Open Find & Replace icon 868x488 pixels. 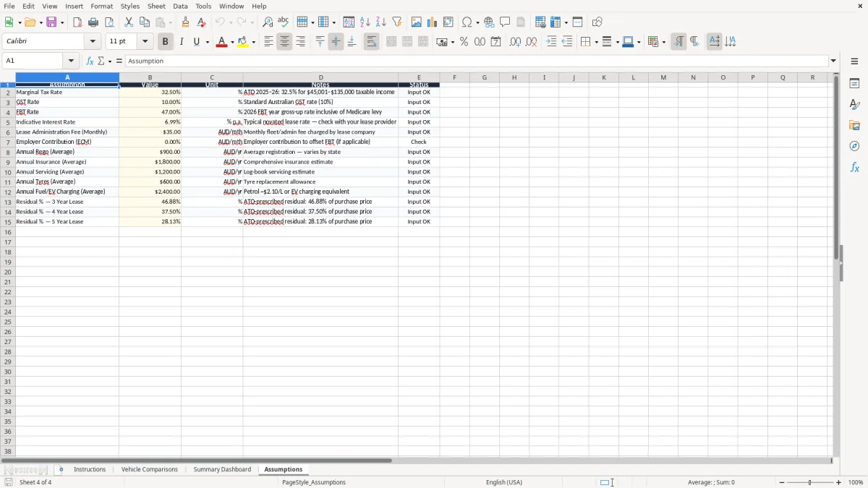pos(268,22)
